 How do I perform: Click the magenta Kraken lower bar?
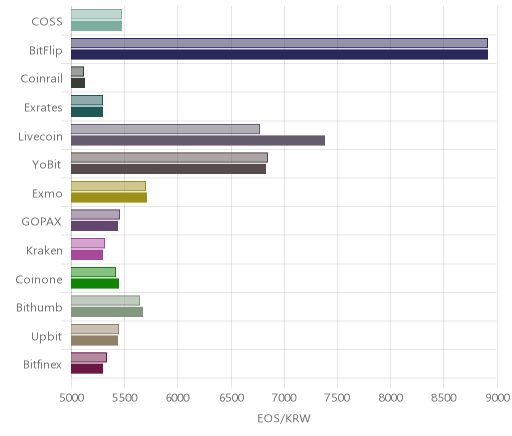tap(87, 255)
